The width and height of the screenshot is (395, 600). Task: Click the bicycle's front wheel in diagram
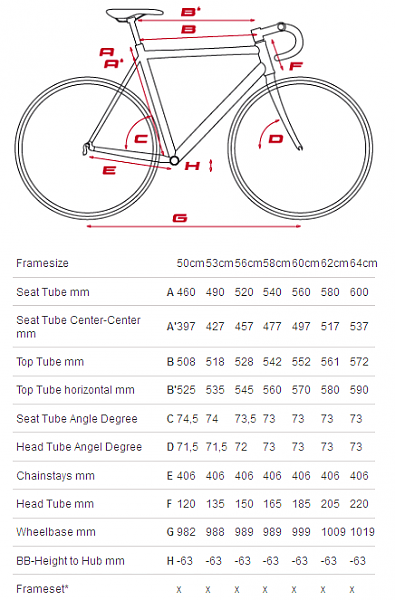pyautogui.click(x=300, y=148)
